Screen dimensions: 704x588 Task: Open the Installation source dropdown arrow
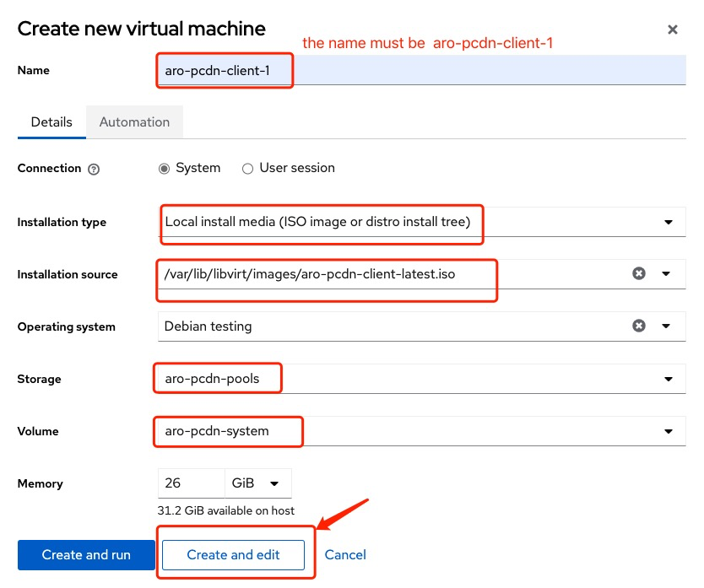click(667, 273)
